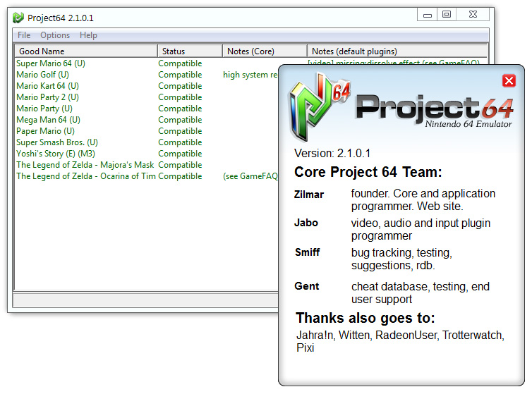
Task: Maximize the Project64 main window
Action: point(447,15)
